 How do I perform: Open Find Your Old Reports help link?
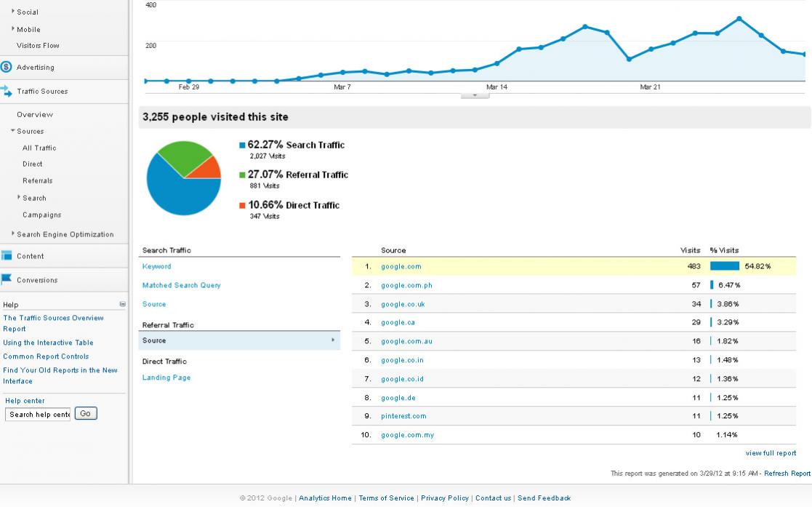coord(60,376)
